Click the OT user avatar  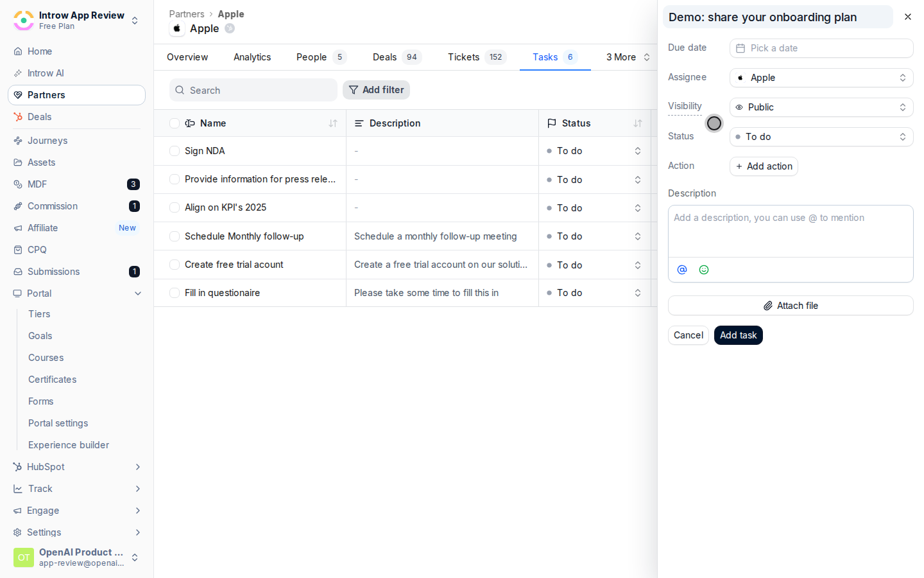(x=24, y=557)
